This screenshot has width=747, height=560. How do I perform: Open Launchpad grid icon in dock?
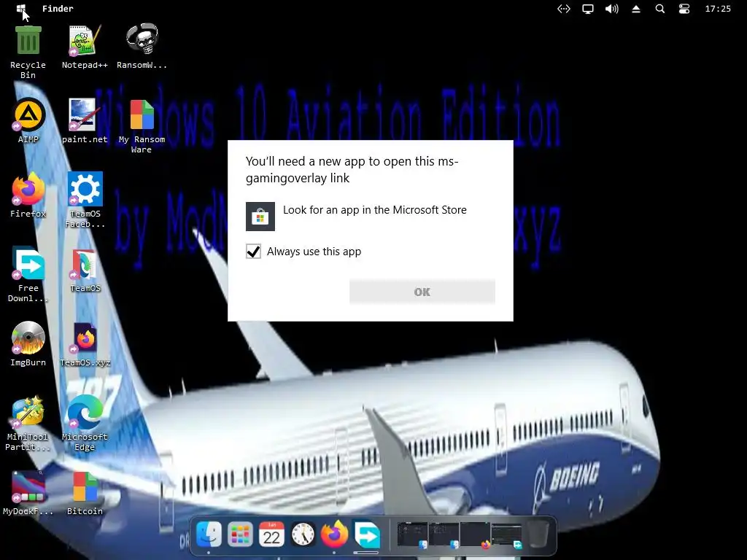[240, 534]
